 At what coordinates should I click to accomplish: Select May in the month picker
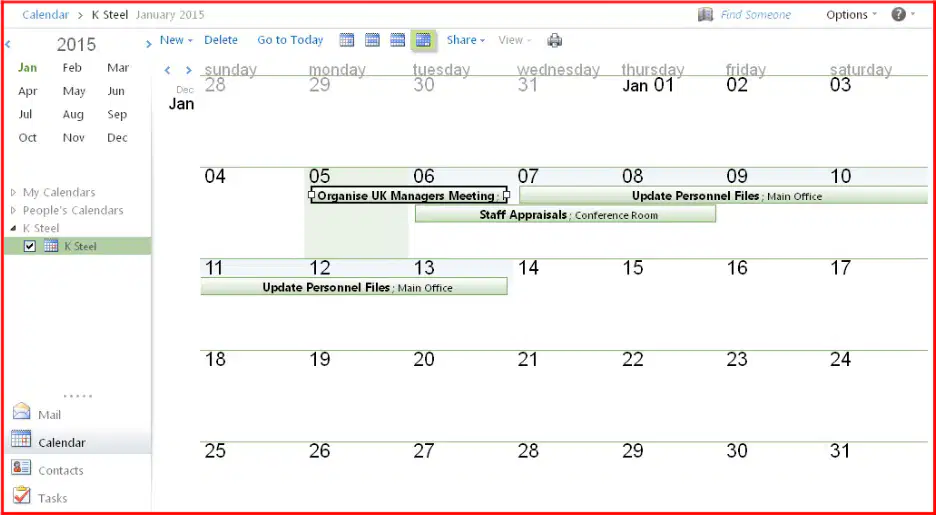(x=74, y=91)
